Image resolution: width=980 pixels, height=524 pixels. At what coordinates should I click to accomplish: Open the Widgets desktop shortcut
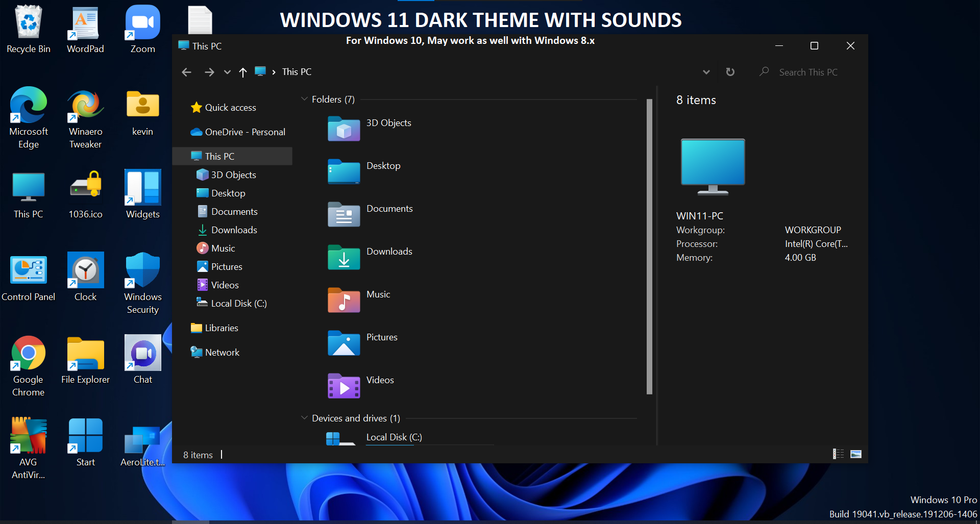tap(142, 195)
